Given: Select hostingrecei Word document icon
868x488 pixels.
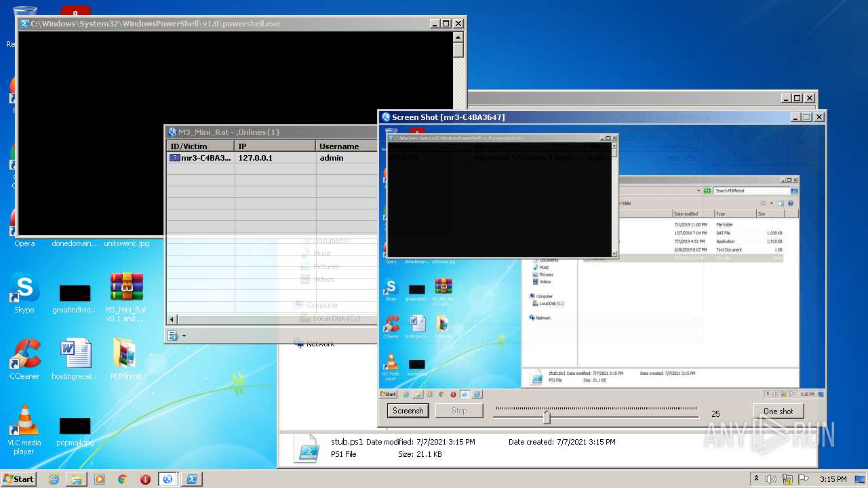Looking at the screenshot, I should pos(75,359).
